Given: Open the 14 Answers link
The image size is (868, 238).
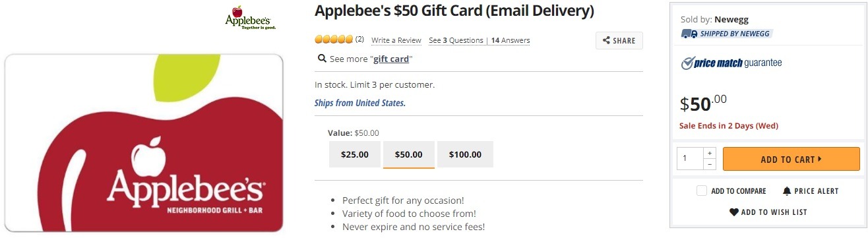Looking at the screenshot, I should coord(511,41).
